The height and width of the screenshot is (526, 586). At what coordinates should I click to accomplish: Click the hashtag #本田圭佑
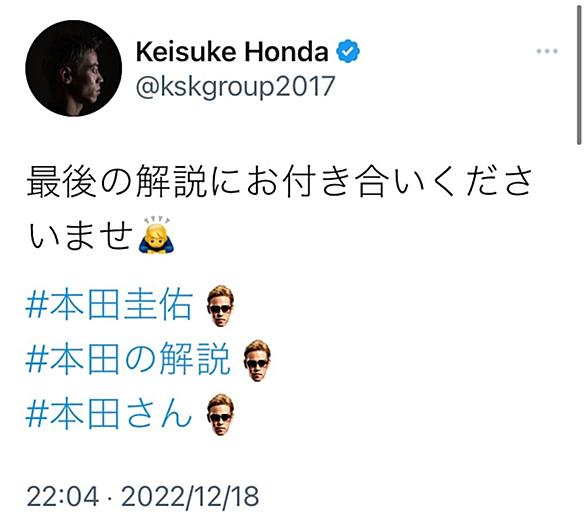coord(109,306)
